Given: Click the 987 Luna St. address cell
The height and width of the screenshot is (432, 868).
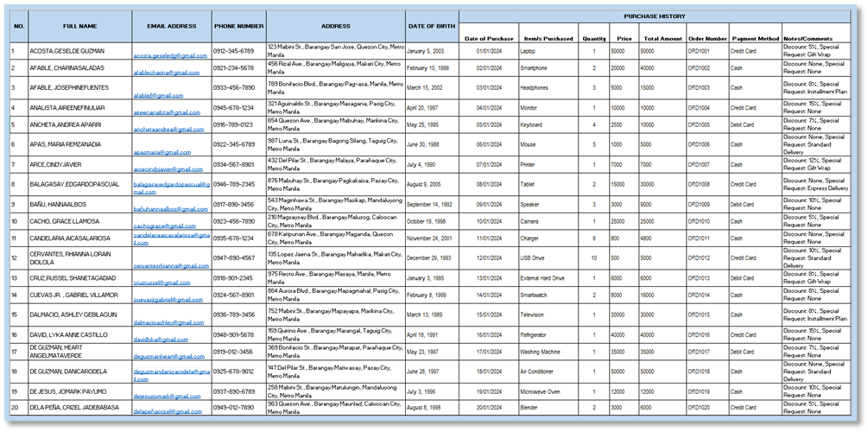Looking at the screenshot, I should (x=335, y=144).
